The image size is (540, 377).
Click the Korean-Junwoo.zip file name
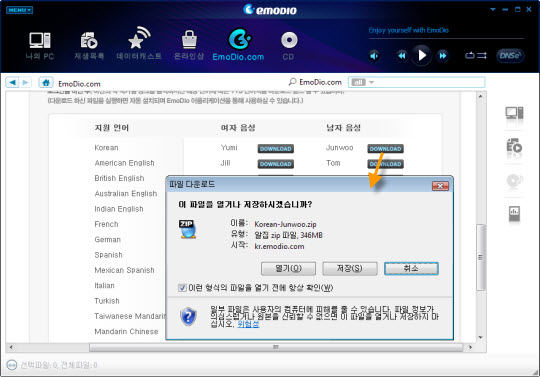coord(285,224)
